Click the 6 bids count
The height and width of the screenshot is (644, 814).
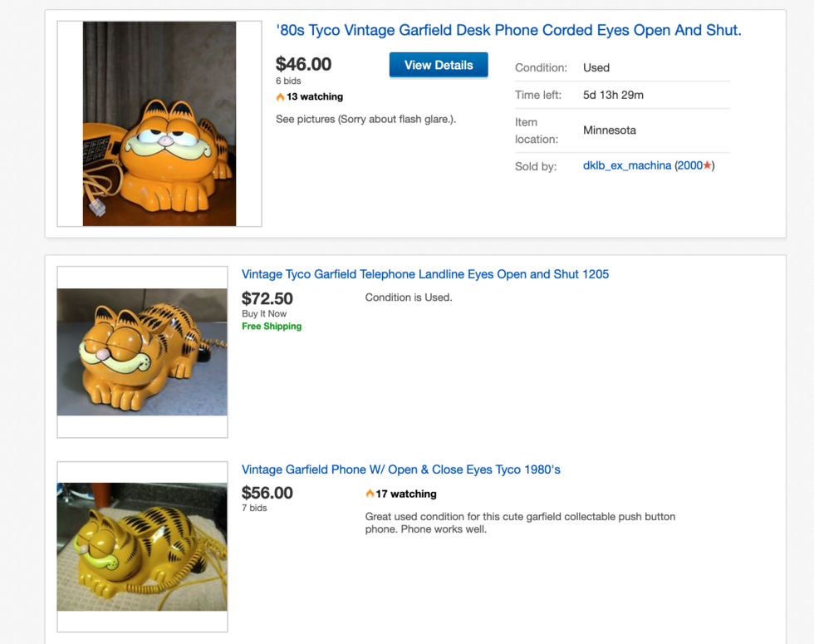click(288, 81)
